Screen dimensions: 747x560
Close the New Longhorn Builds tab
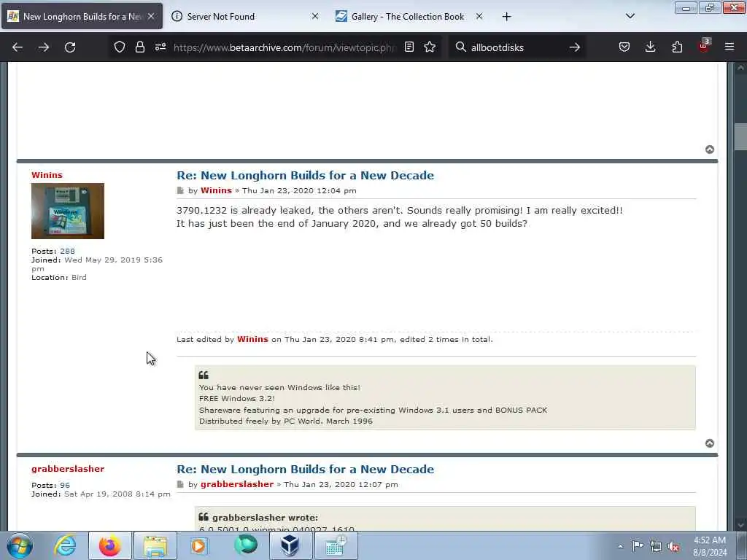tap(151, 16)
